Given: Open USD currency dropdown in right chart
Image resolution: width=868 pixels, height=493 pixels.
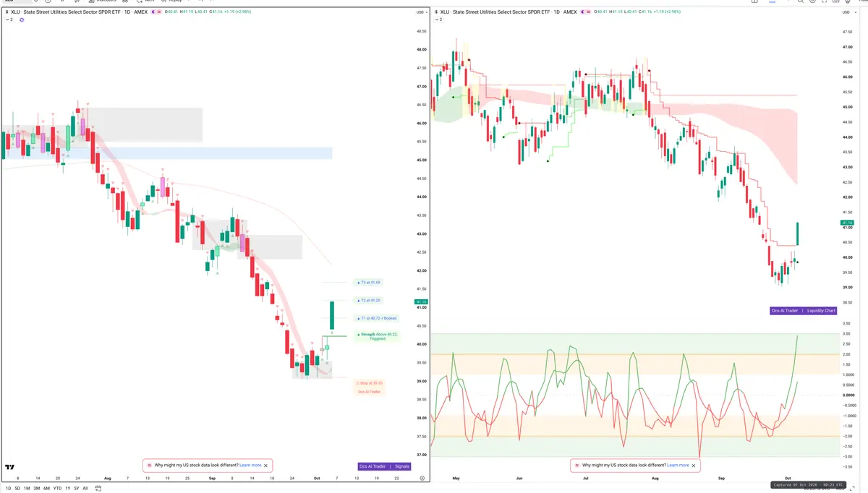Looking at the screenshot, I should pyautogui.click(x=849, y=12).
